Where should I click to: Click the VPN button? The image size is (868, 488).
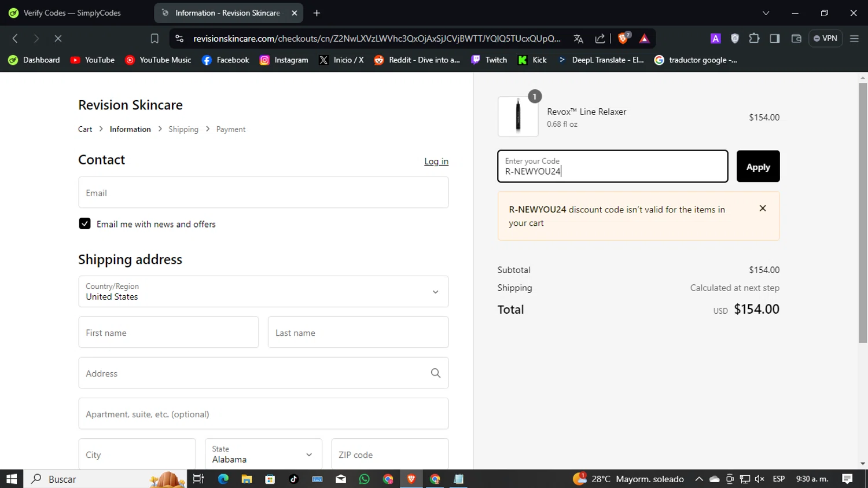(x=825, y=39)
